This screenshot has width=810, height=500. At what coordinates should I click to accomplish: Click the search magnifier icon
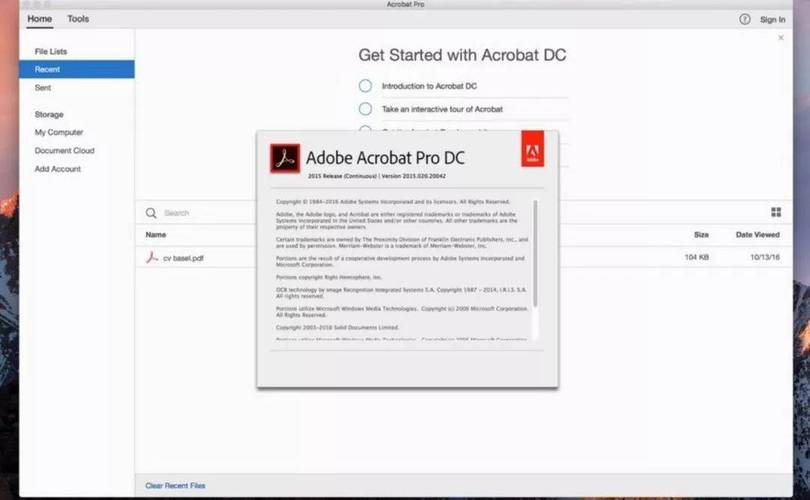pos(151,213)
